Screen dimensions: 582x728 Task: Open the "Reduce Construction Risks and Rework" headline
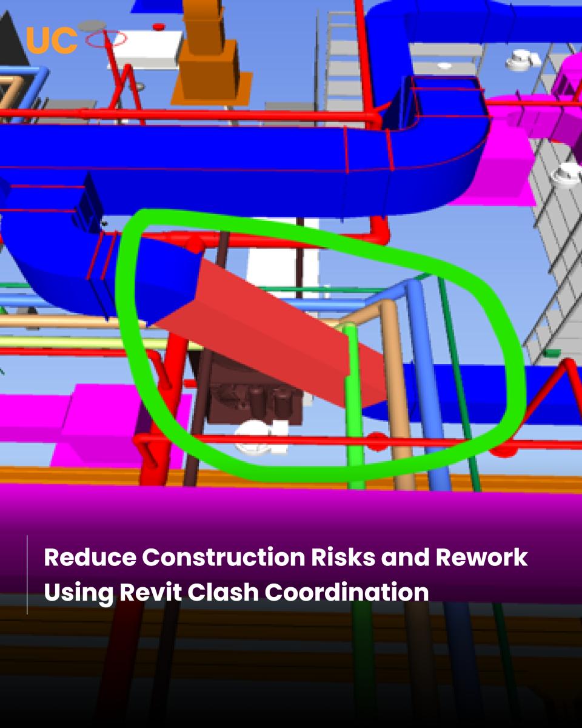point(286,558)
